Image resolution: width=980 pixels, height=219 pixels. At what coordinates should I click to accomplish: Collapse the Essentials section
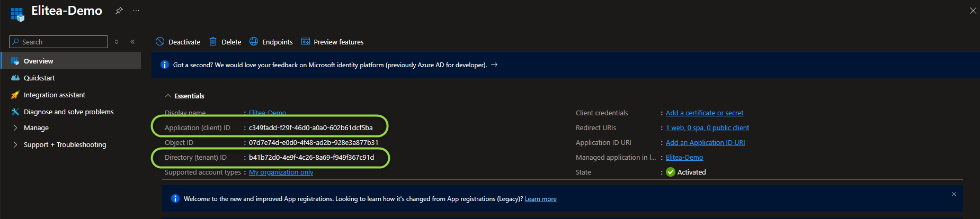168,96
